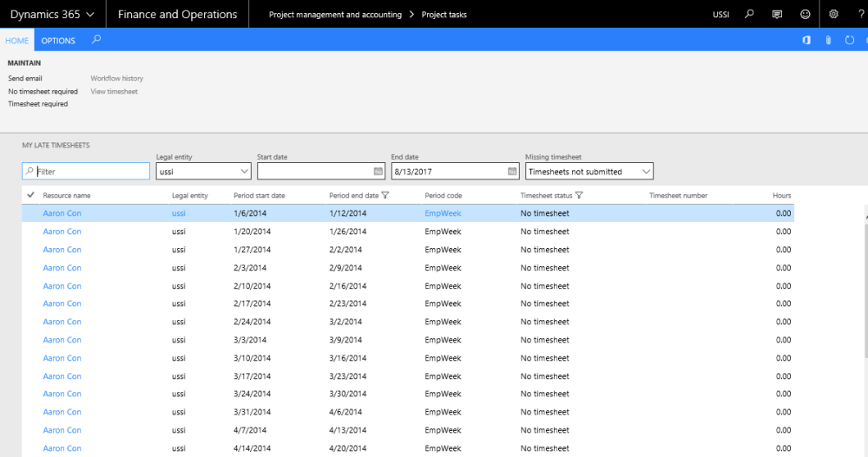The height and width of the screenshot is (457, 868).
Task: Open the Office app launcher icon
Action: (x=806, y=41)
